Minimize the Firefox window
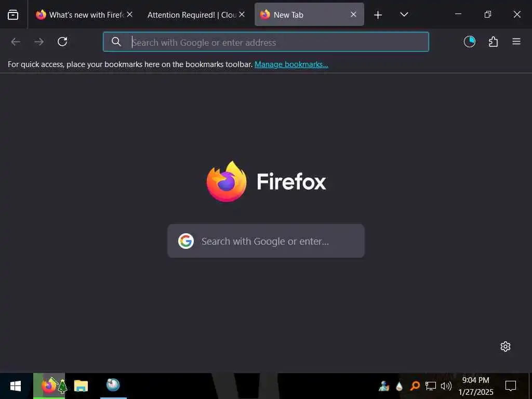The height and width of the screenshot is (399, 532). 458,14
